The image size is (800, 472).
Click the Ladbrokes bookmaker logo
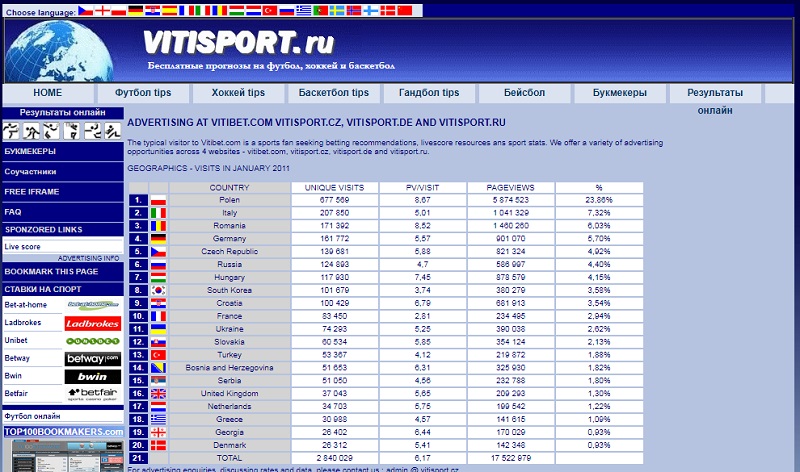click(93, 323)
